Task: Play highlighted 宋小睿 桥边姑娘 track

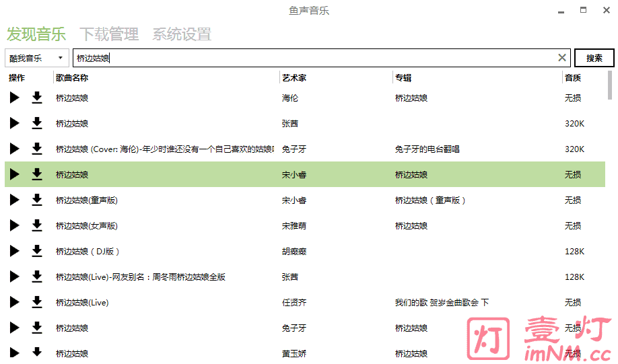Action: tap(14, 175)
